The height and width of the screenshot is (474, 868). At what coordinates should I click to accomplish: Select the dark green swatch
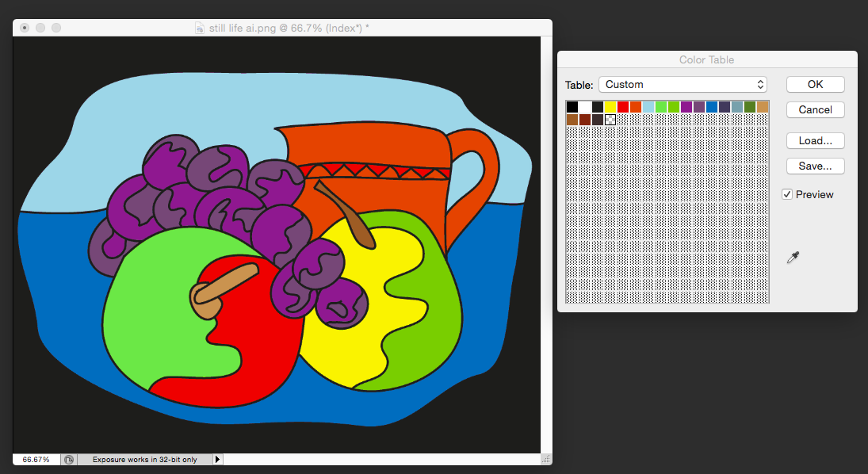click(750, 107)
